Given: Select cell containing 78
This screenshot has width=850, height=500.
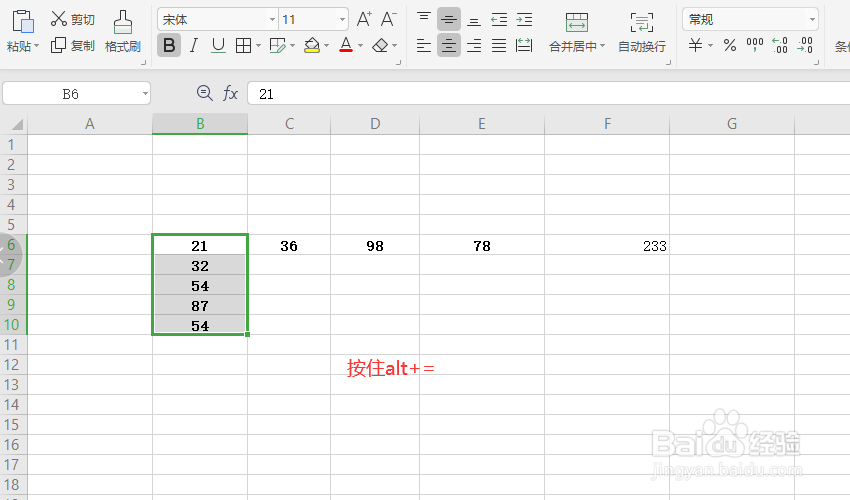Looking at the screenshot, I should pyautogui.click(x=481, y=246).
